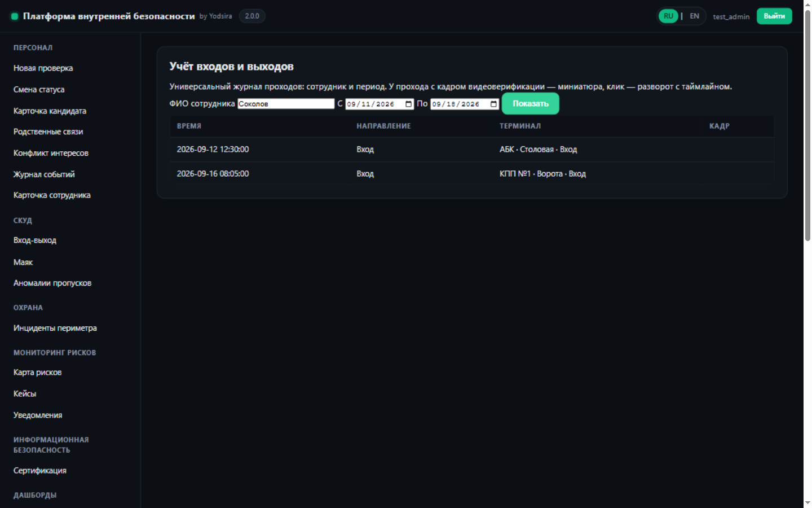Open Аномалии пропусков

click(52, 283)
